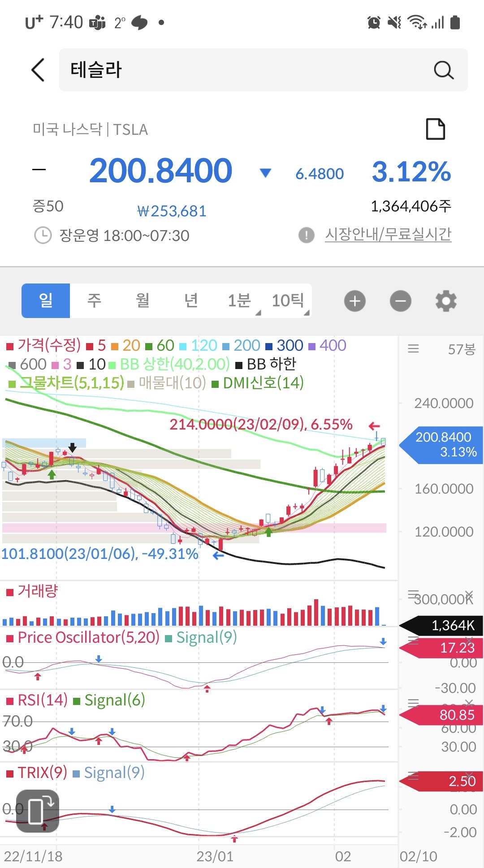This screenshot has width=484, height=868.
Task: Tap the blue down triangle price indicator
Action: (266, 173)
